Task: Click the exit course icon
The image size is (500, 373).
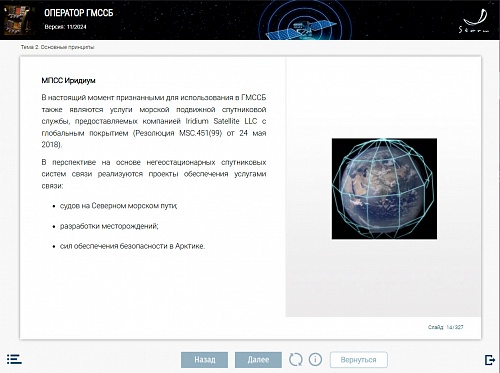Action: tap(490, 360)
